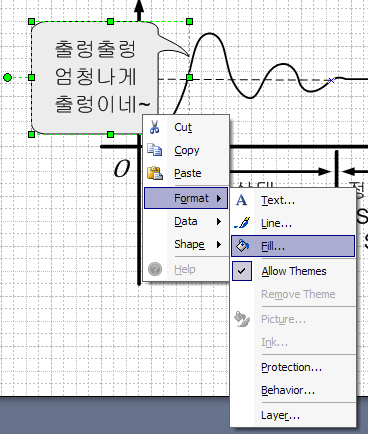Open Layer... dialog entry
Screen dimensions: 368x434
[x=293, y=415]
